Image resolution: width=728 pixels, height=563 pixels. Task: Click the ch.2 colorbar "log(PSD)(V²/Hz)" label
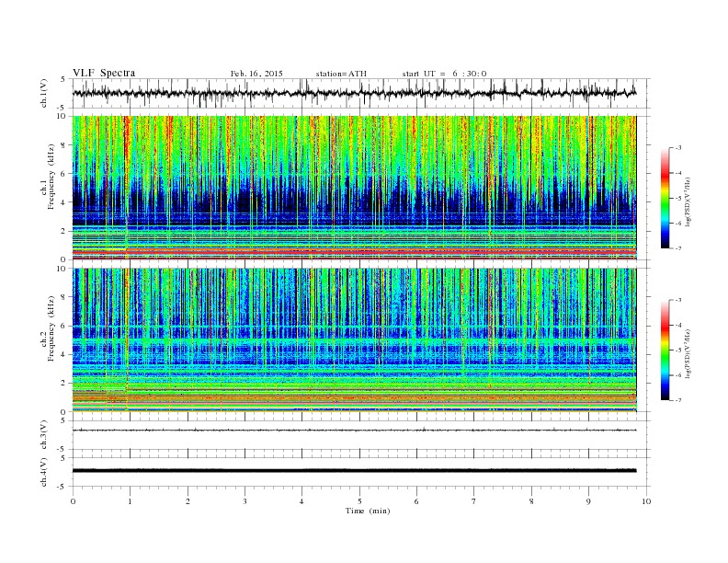tap(689, 352)
